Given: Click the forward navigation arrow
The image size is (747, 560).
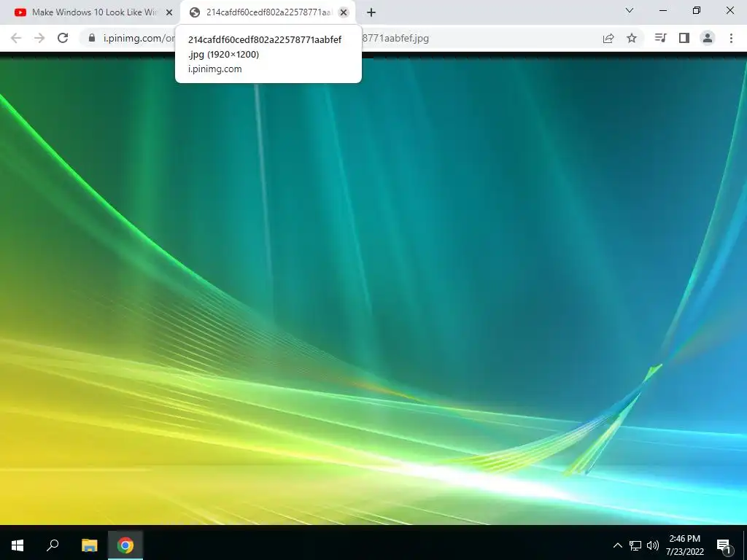Looking at the screenshot, I should [39, 38].
